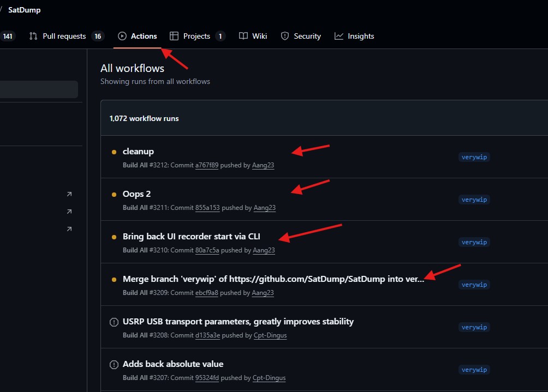
Task: Visit Cpt-Dingus profile in run #3207
Action: pyautogui.click(x=269, y=378)
